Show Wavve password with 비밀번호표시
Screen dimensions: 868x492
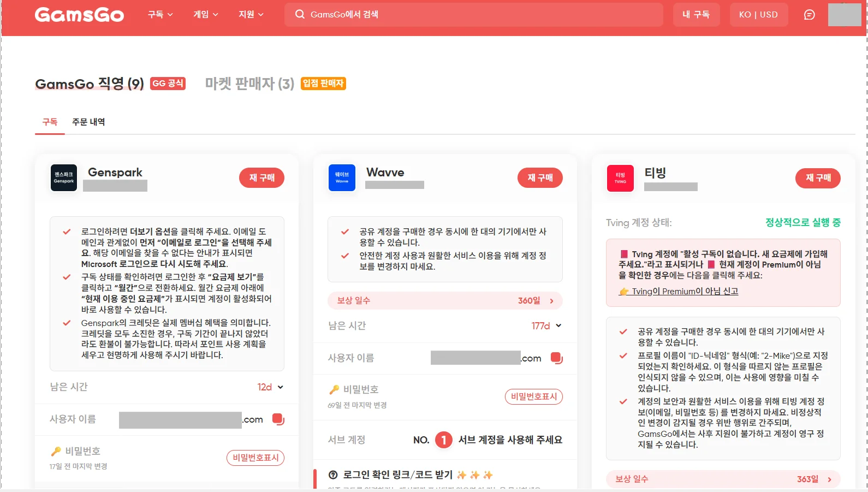[534, 396]
